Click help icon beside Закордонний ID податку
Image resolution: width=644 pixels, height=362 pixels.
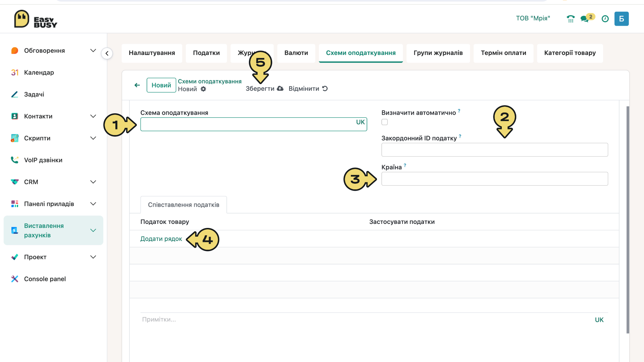(460, 136)
